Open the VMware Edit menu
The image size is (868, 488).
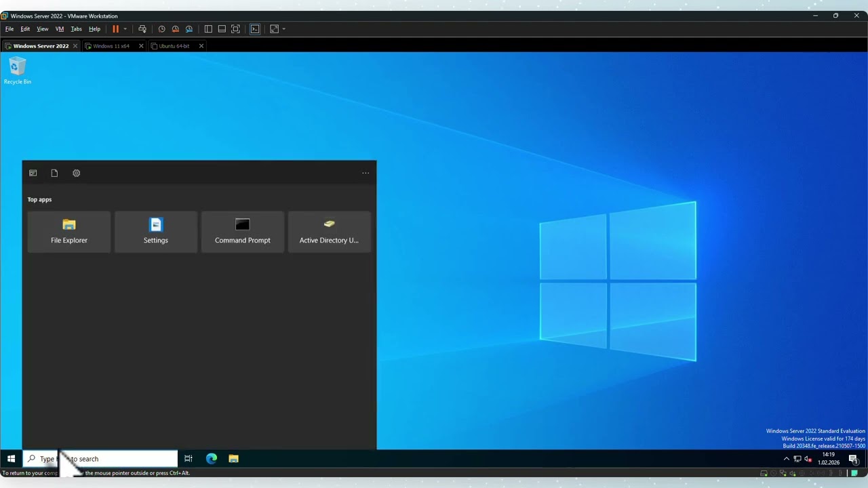pos(25,29)
